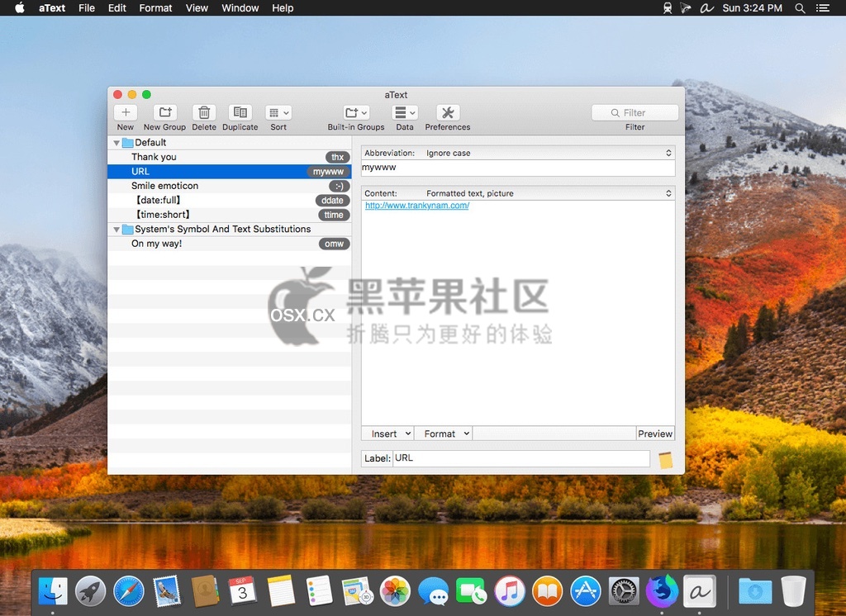Open the Insert dropdown
846x616 pixels.
click(388, 434)
